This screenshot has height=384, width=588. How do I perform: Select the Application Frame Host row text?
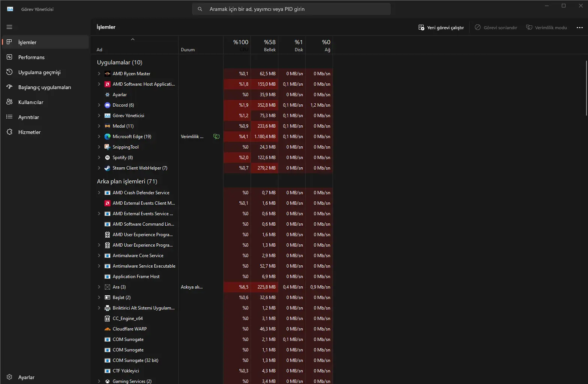(136, 277)
